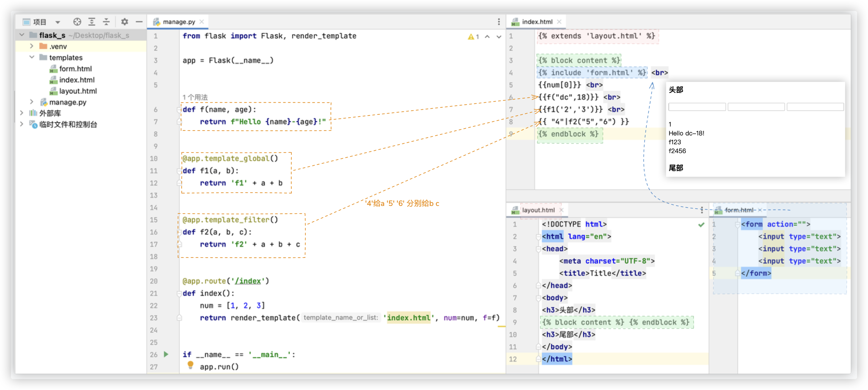Open manage.py tab options menu (three dots)
Viewport: 868px width, 390px height.
click(x=499, y=22)
